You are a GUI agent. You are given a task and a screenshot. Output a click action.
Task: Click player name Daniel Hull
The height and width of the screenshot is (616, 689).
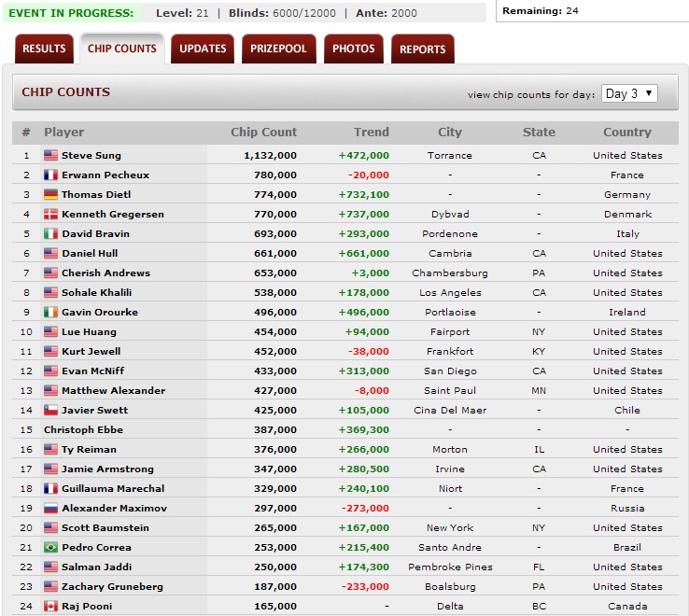pos(90,254)
